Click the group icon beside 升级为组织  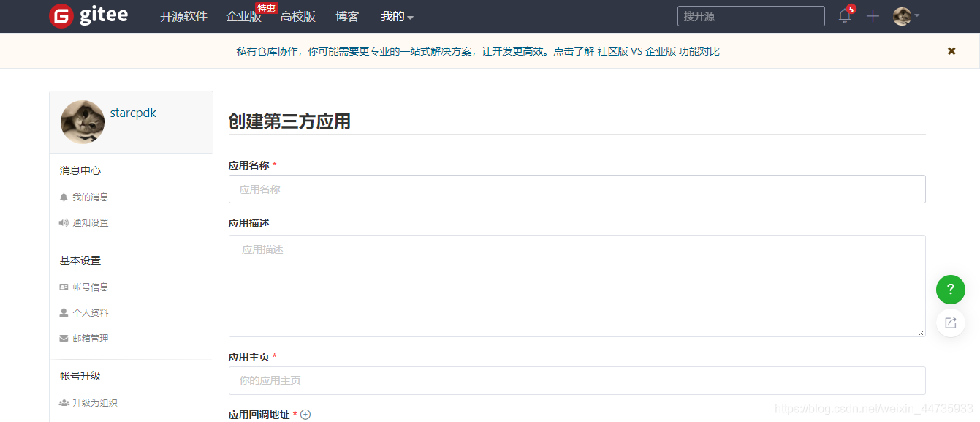[x=64, y=403]
